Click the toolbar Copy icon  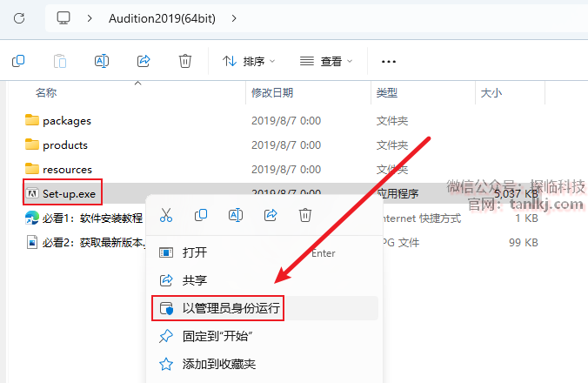[18, 61]
